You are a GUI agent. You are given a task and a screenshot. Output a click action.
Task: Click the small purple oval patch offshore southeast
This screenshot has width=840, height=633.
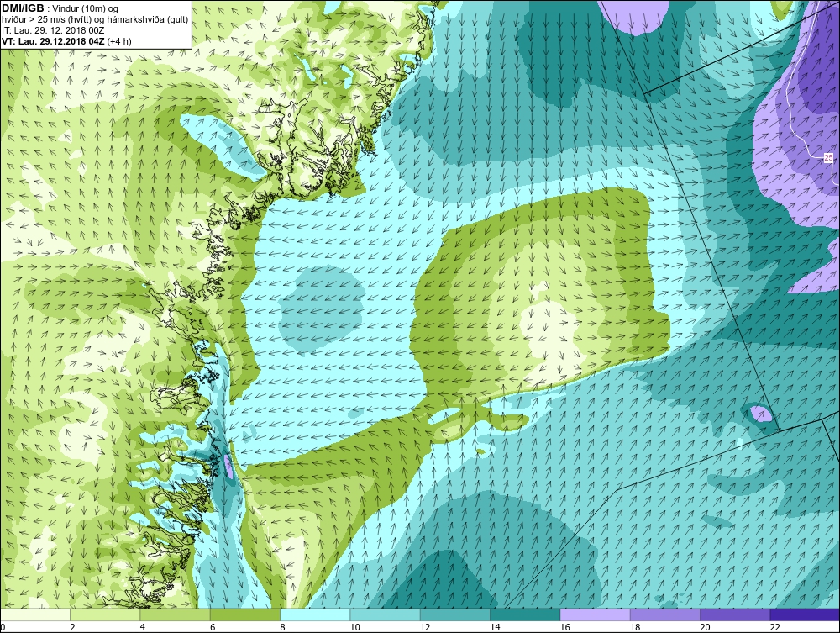(760, 414)
